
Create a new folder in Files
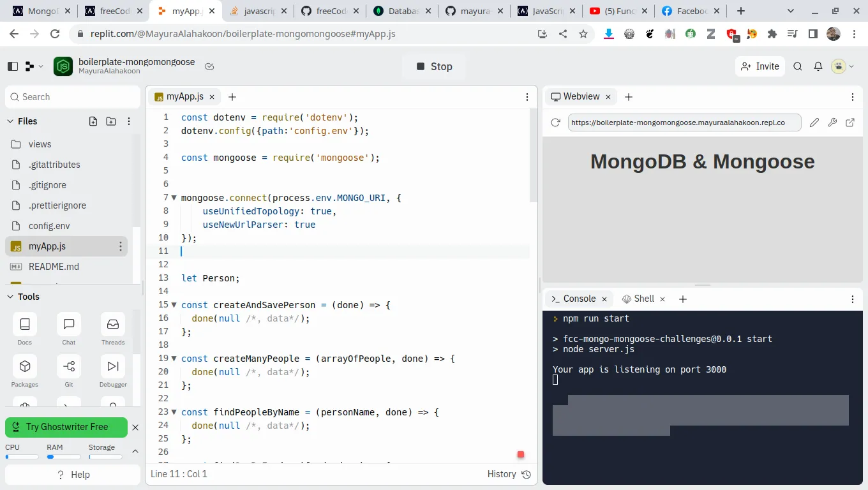click(x=111, y=121)
